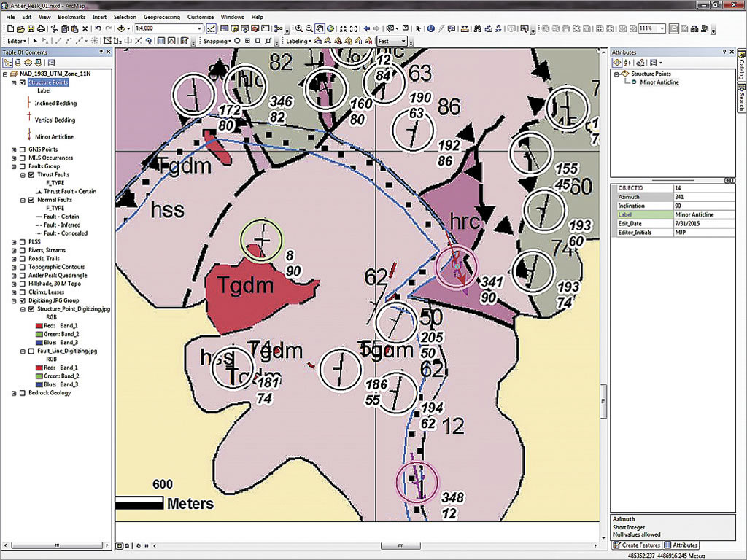Open the Attributes window icon on Editor toolbar
Viewport: 747px width, 560px height.
184,42
